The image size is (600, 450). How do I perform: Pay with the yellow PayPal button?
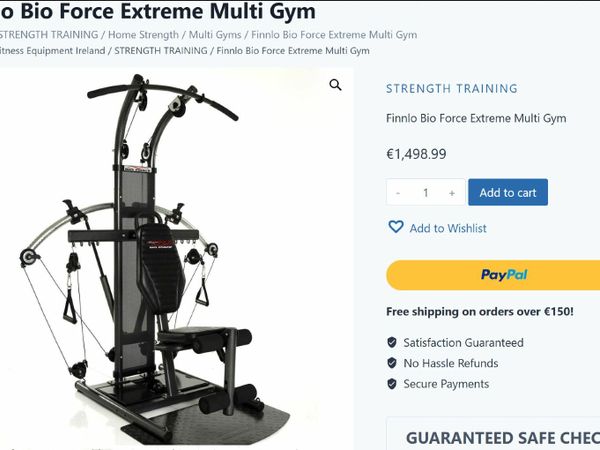click(x=493, y=275)
